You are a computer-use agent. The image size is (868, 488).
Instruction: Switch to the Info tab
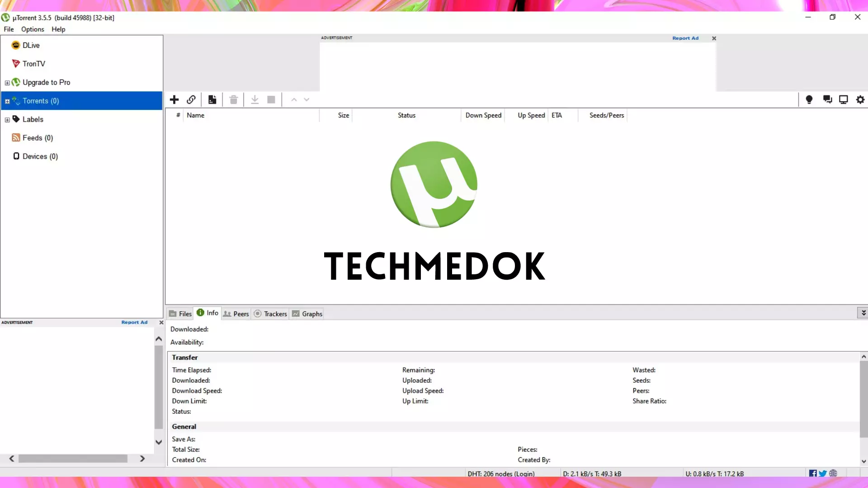(x=208, y=313)
